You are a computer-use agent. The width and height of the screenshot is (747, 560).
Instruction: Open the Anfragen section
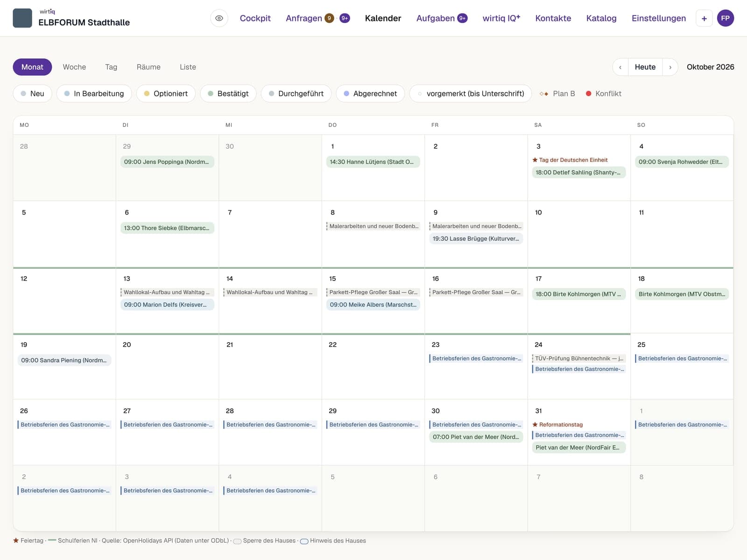(x=304, y=18)
